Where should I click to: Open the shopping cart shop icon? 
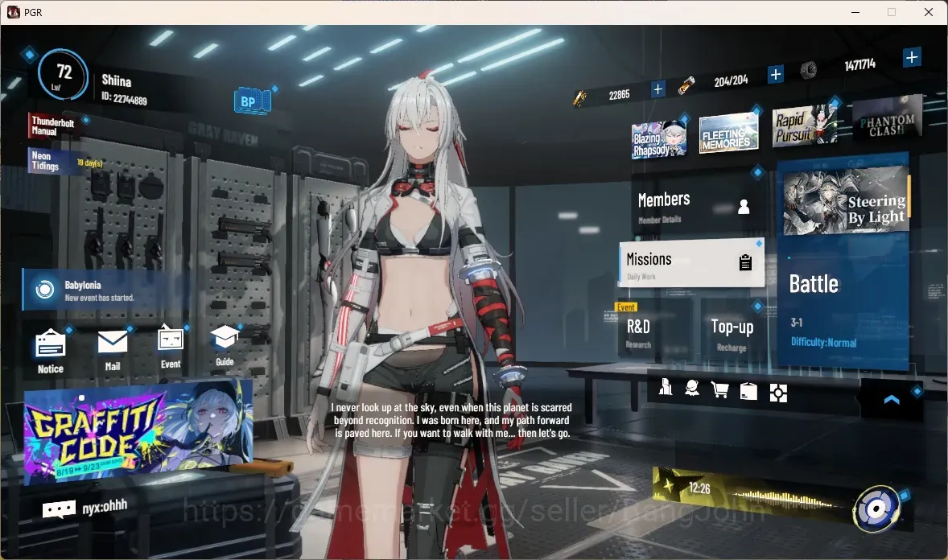719,390
